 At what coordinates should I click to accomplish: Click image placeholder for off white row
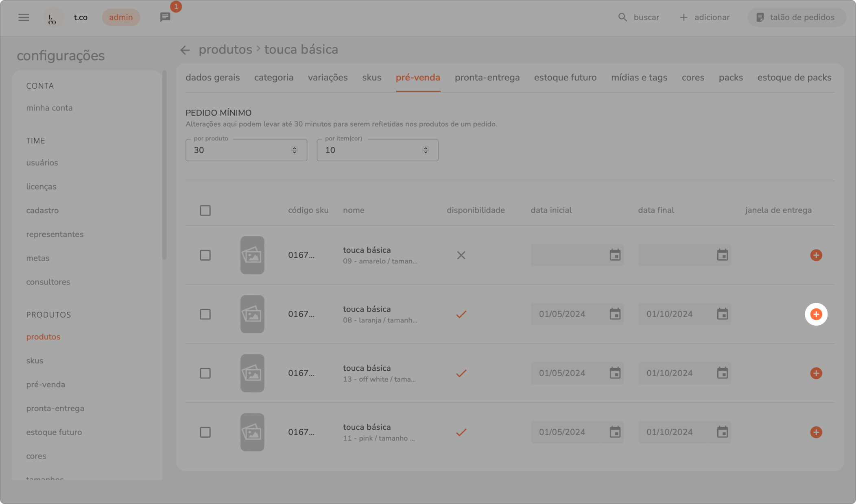[x=252, y=373]
